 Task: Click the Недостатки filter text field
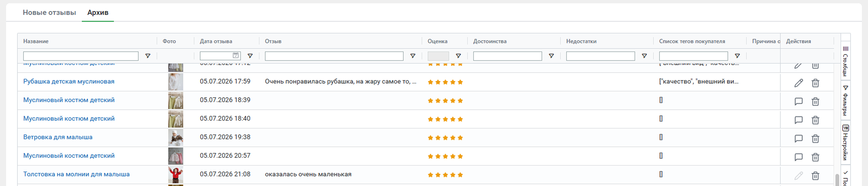pyautogui.click(x=600, y=56)
